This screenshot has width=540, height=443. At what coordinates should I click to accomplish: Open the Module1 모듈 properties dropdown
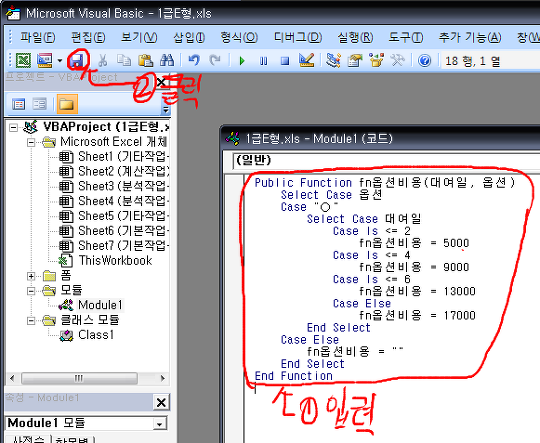159,424
